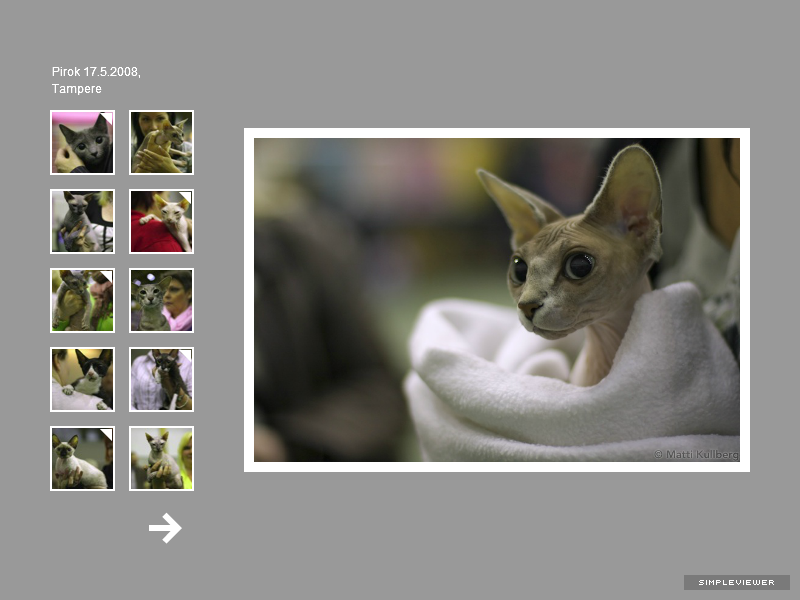Open last thumbnail of sphynx kitten held up
This screenshot has height=600, width=800.
click(x=161, y=458)
